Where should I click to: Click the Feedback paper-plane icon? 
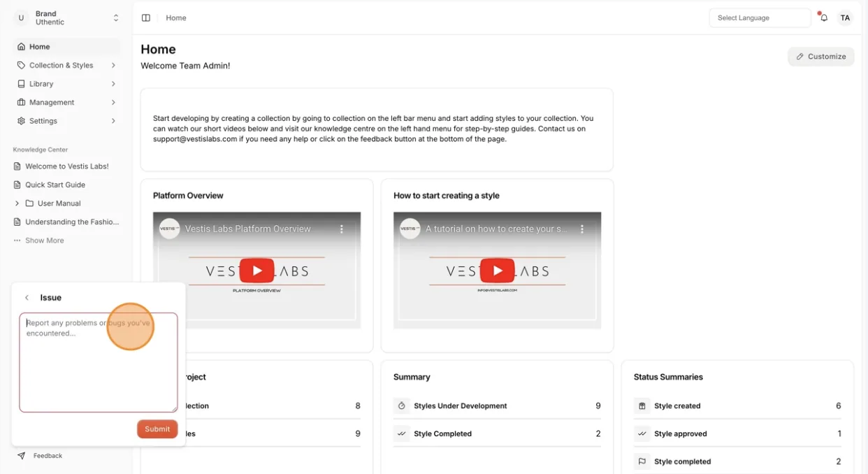tap(22, 456)
